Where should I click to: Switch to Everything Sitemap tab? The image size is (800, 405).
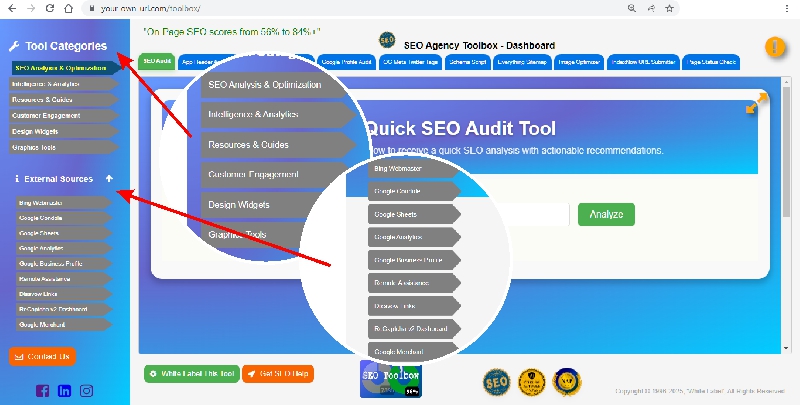[522, 62]
